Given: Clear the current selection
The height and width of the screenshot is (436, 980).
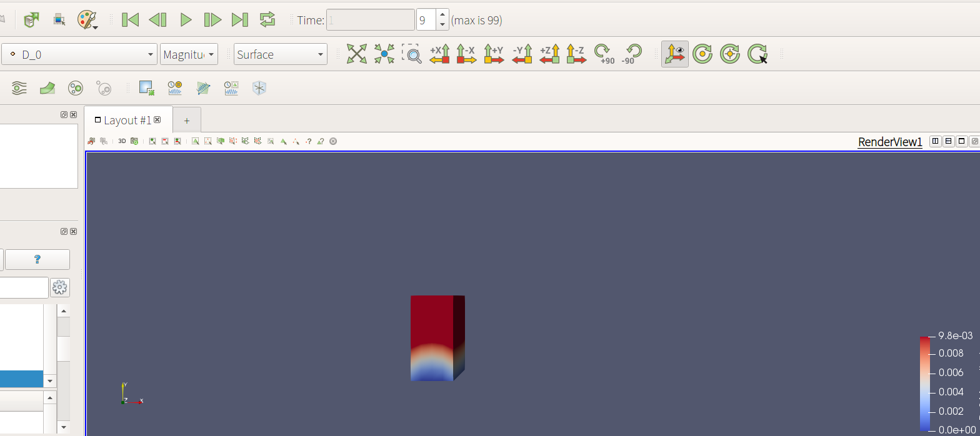Looking at the screenshot, I should click(x=333, y=141).
